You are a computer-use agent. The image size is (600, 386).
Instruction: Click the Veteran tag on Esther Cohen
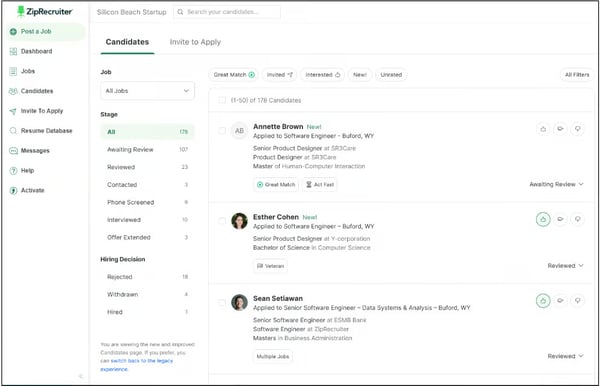[270, 266]
